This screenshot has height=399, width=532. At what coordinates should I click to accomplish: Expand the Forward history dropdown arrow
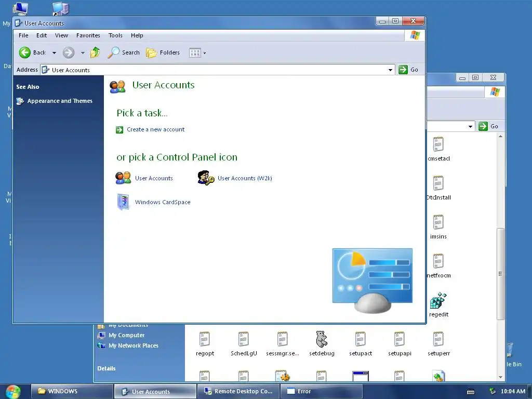point(83,53)
